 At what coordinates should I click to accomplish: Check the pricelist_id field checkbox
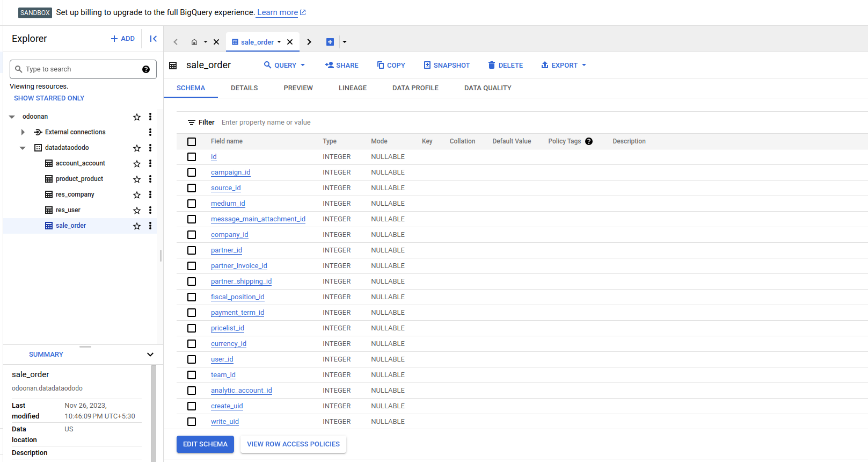point(192,328)
